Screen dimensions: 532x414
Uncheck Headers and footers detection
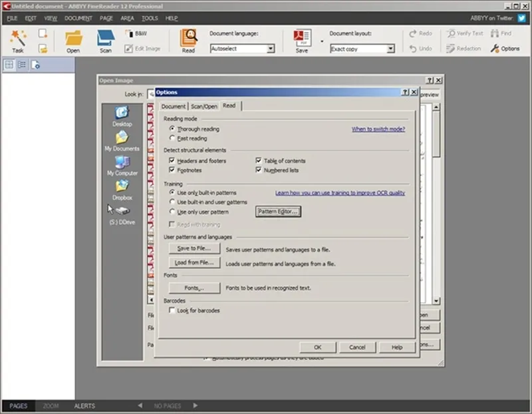coord(172,161)
